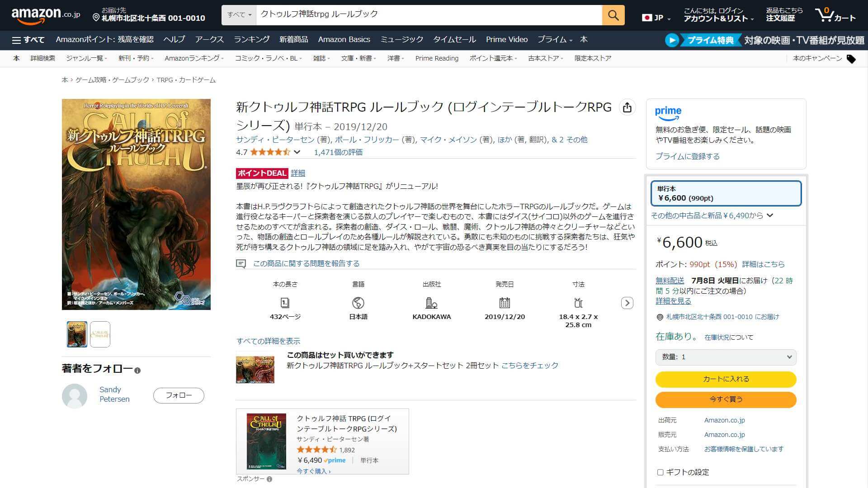868x488 pixels.
Task: Click the Japan flag language selector
Action: pos(656,18)
